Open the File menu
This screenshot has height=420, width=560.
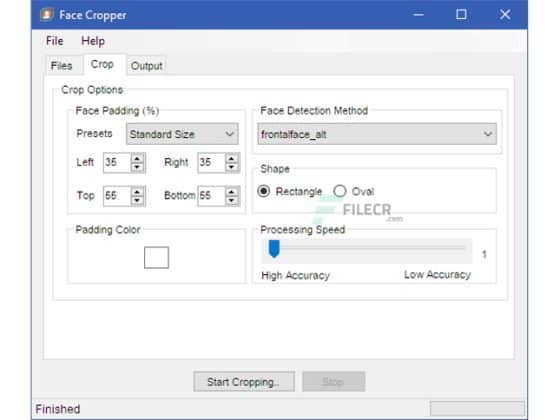pos(55,41)
